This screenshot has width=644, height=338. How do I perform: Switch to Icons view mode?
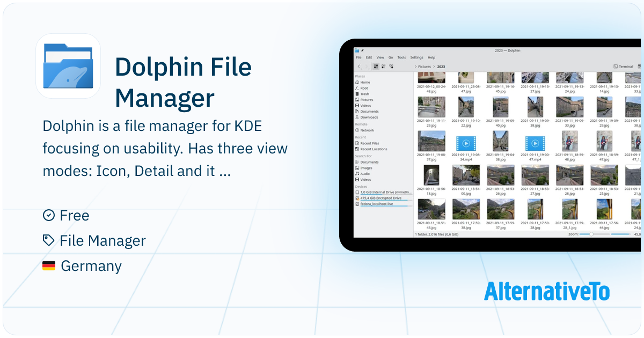click(376, 67)
